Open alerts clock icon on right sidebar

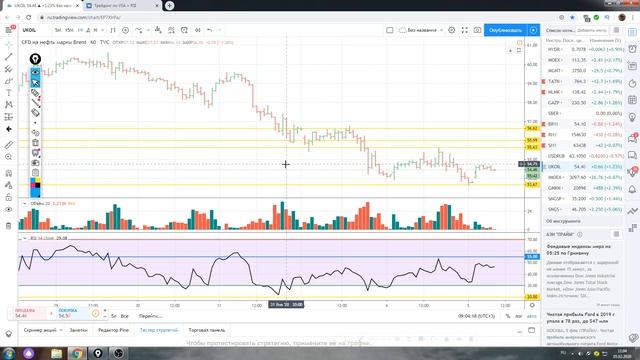click(x=632, y=49)
